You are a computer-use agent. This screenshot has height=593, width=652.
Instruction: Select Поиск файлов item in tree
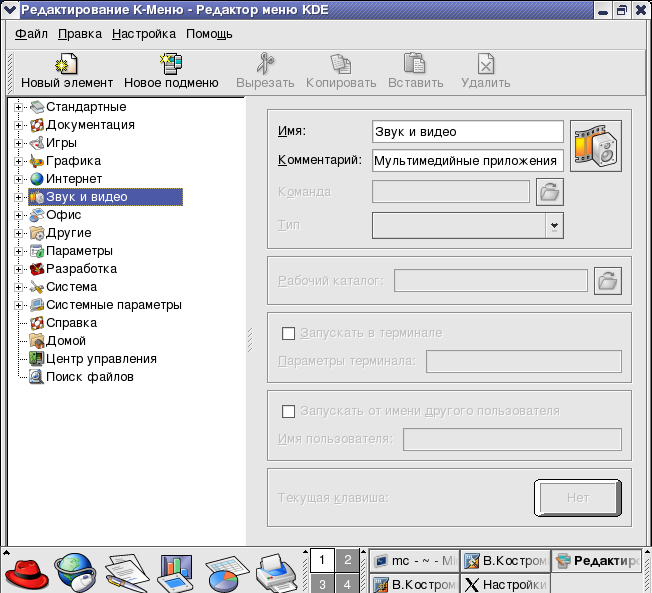pos(89,377)
